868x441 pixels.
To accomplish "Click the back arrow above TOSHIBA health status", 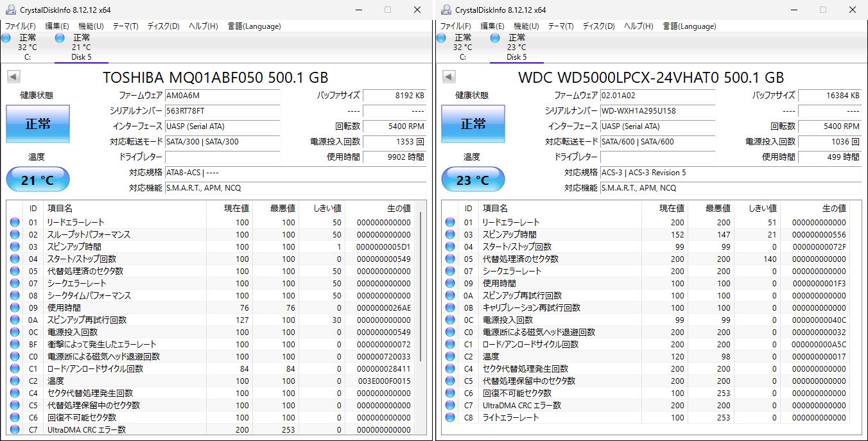I will pos(13,76).
